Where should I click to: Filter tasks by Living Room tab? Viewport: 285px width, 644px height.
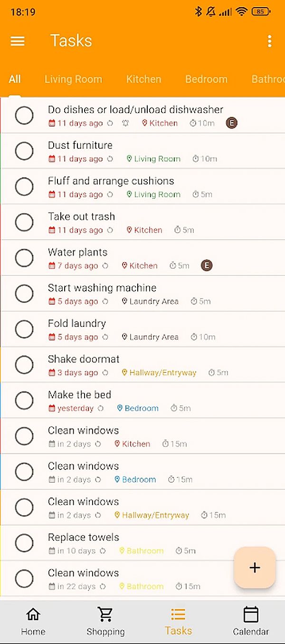click(73, 79)
